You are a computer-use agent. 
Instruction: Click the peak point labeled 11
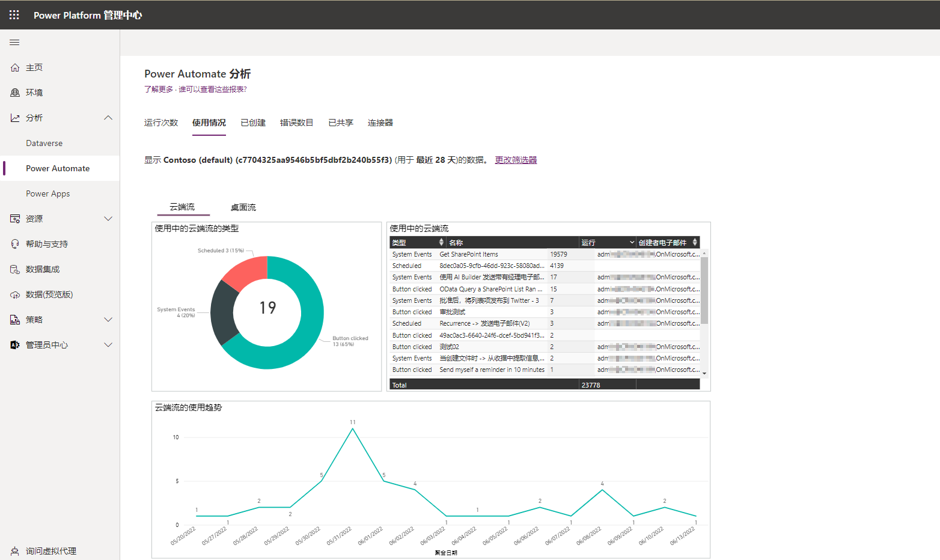coord(353,428)
